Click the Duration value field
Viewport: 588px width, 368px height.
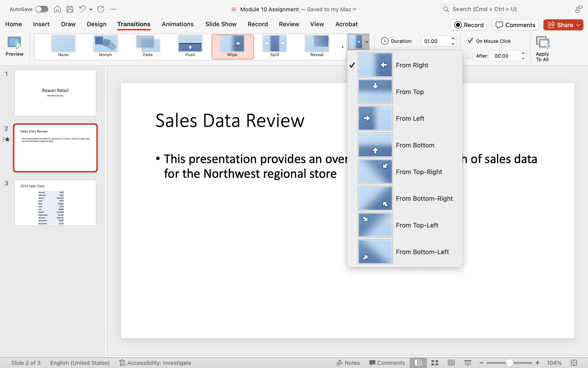(436, 41)
